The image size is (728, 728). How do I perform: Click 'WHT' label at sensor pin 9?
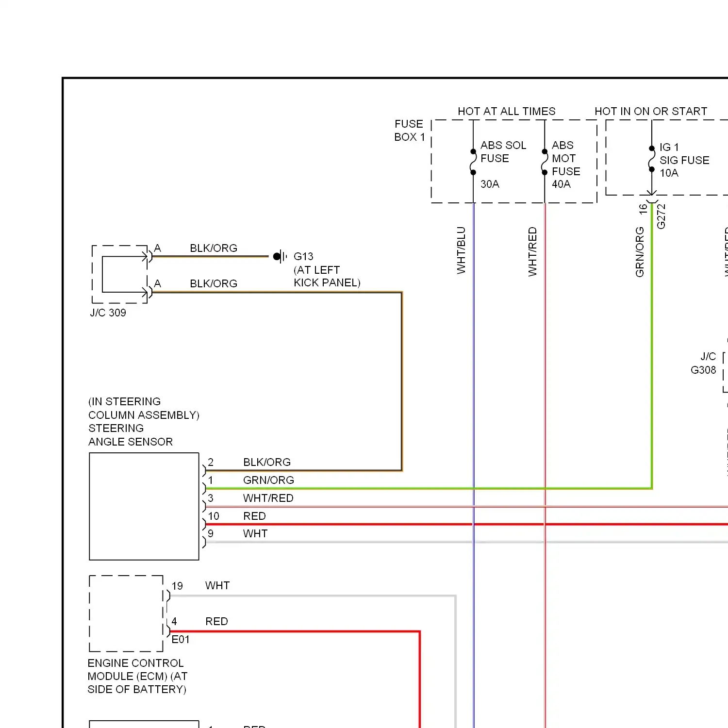click(x=255, y=533)
